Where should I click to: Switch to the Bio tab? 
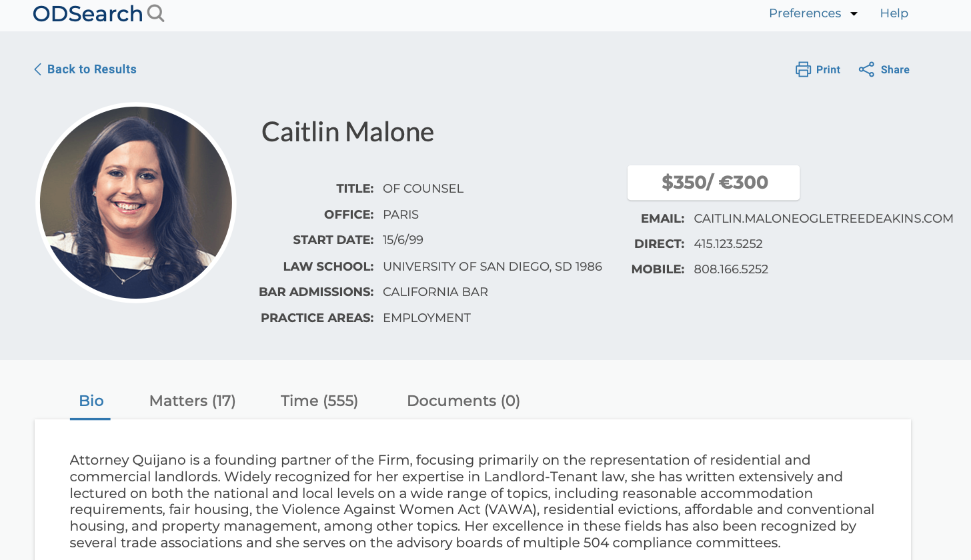[91, 401]
